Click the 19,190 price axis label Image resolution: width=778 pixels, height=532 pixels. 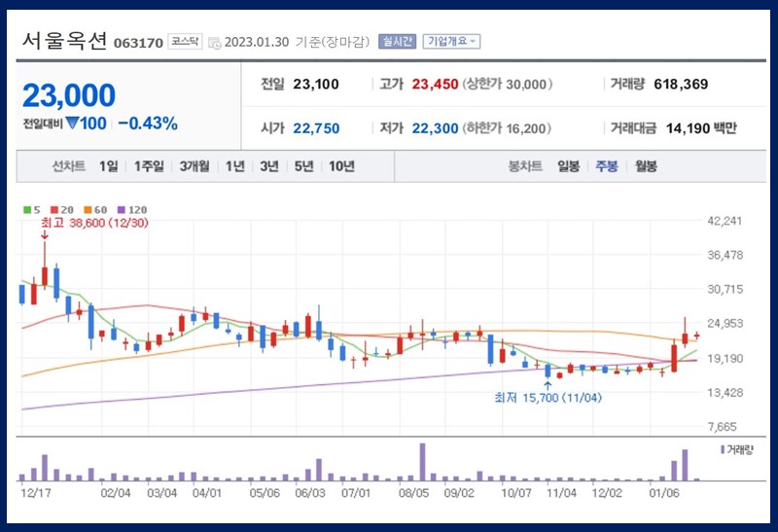click(725, 358)
